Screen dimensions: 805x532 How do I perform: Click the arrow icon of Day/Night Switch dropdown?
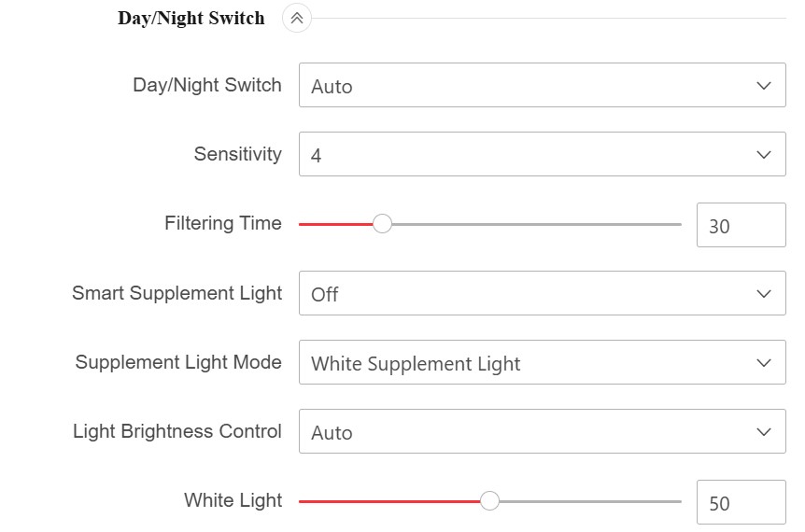(764, 86)
